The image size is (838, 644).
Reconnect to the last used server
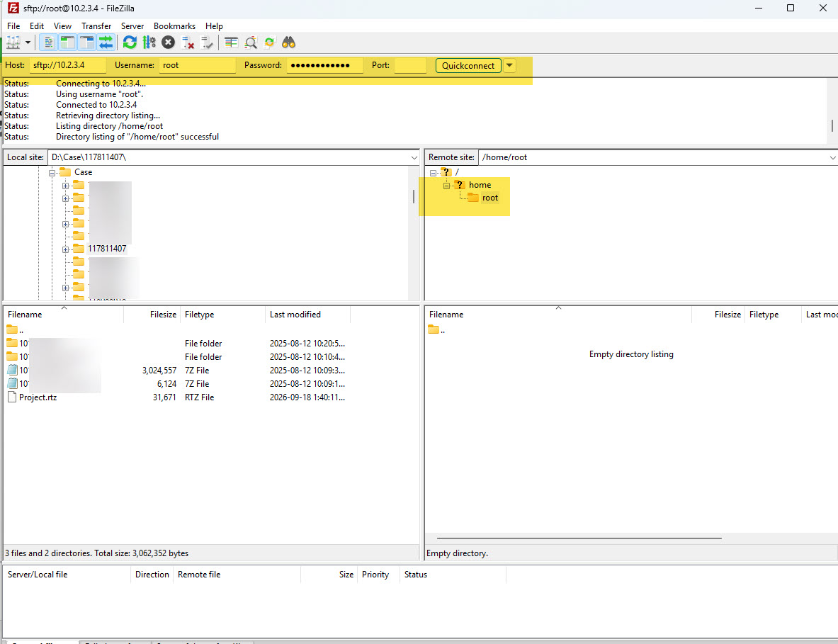207,43
